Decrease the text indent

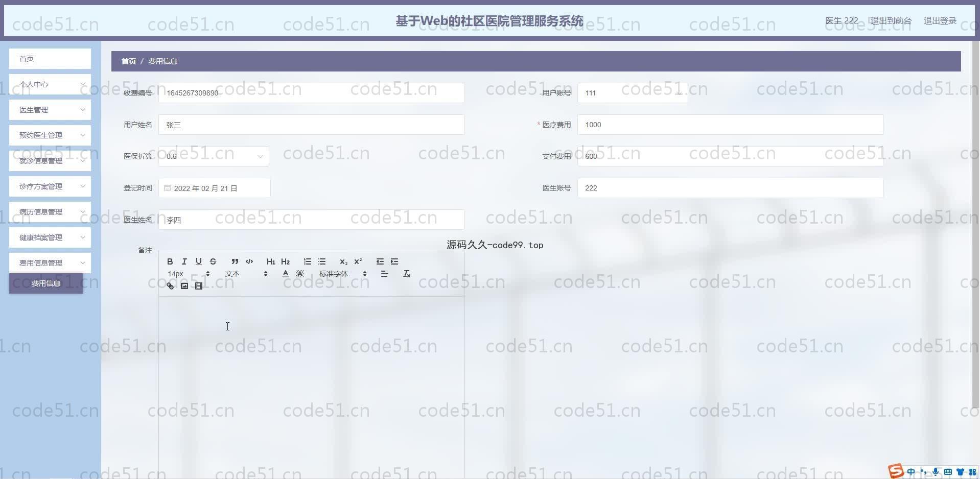(x=380, y=261)
